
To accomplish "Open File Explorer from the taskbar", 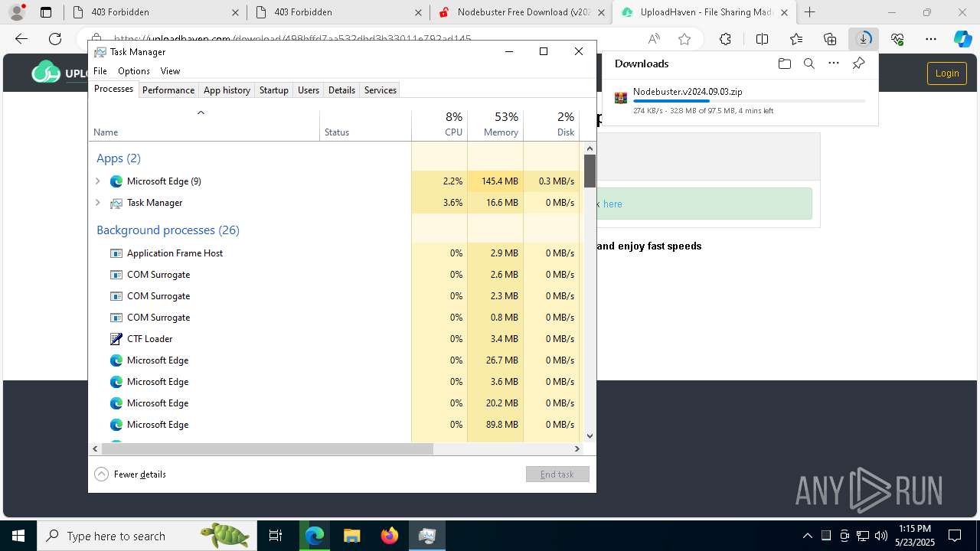I will click(x=352, y=536).
